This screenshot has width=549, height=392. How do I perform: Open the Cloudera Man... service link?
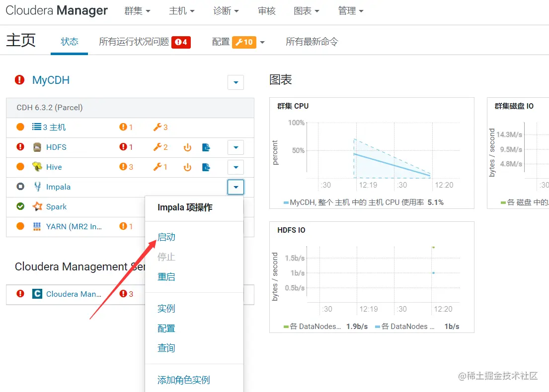74,294
